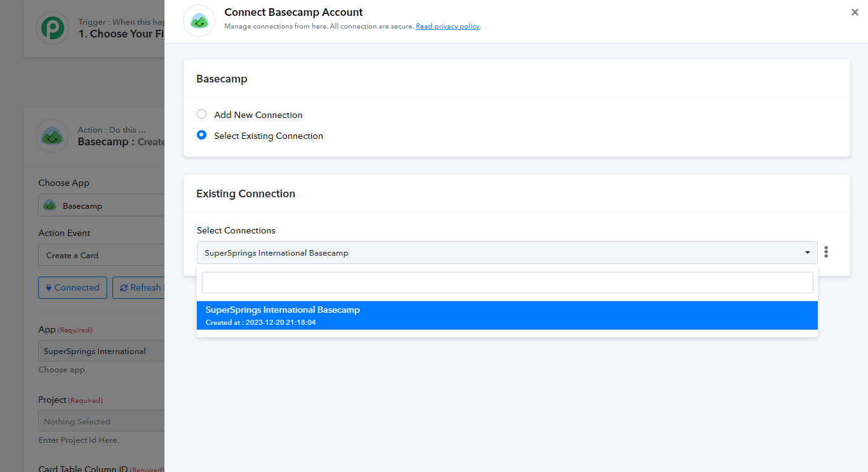Click the plug icon on the Connected button
The image size is (868, 472).
point(49,287)
